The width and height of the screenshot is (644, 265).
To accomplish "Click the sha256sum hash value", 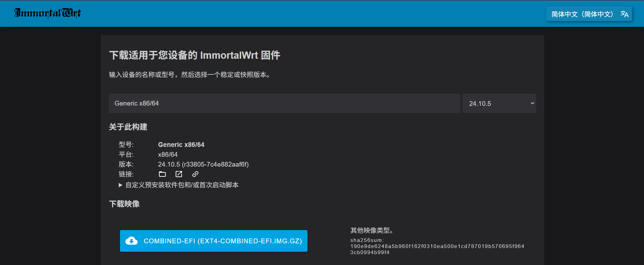I will click(x=437, y=249).
